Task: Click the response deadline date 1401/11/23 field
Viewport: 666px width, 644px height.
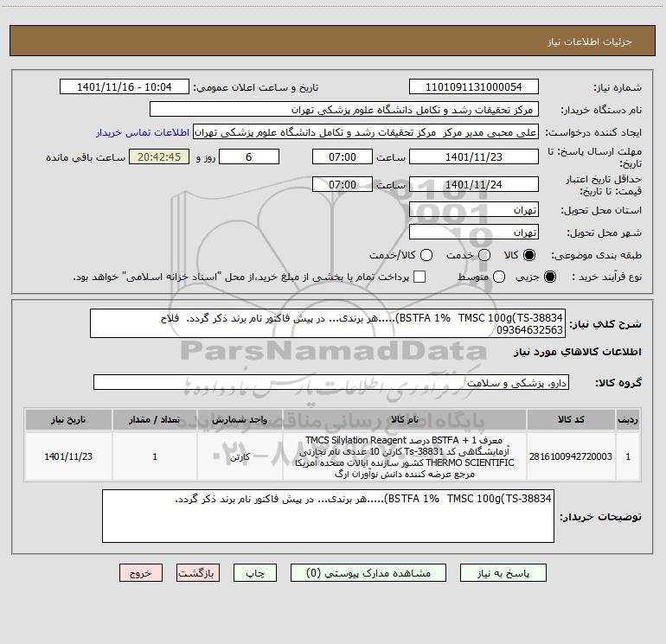Action: (474, 157)
